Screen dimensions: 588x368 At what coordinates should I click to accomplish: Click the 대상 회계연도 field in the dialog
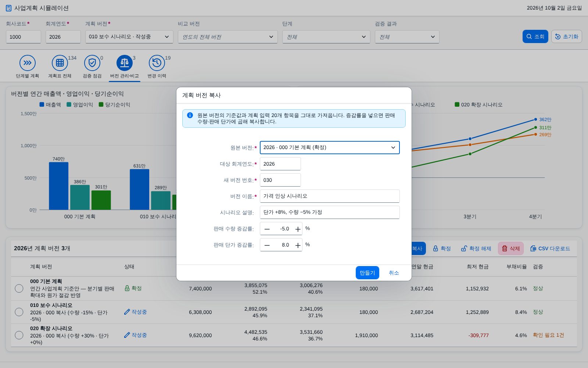(280, 164)
